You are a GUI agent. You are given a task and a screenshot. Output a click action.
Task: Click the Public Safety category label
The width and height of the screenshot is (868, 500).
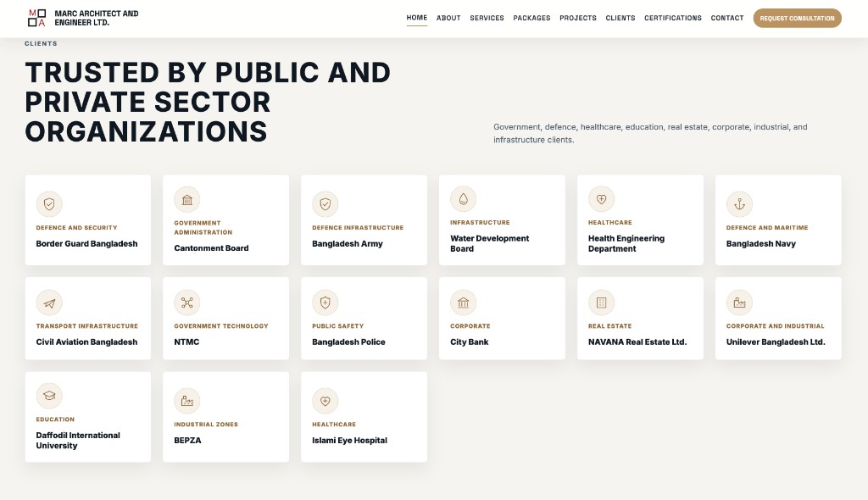tap(337, 326)
